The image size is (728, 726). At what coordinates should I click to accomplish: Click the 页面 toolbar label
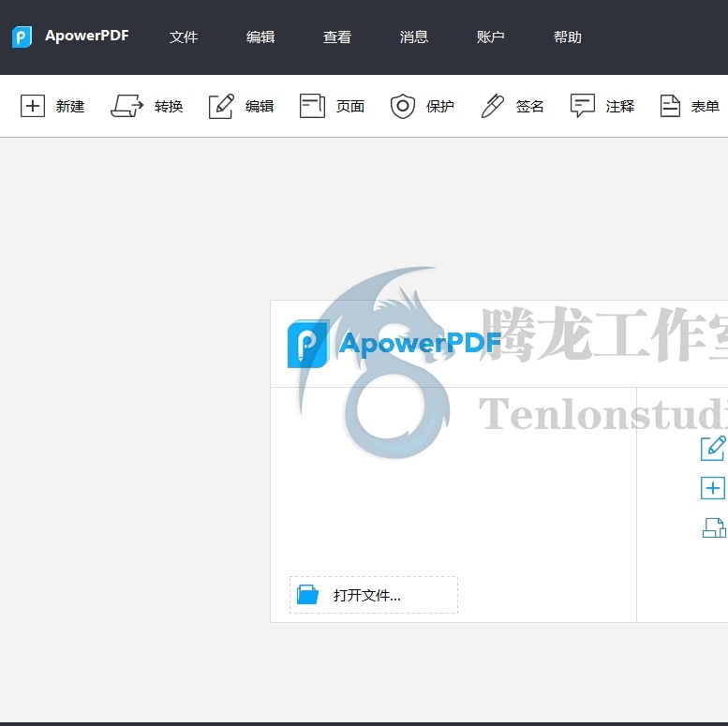click(350, 106)
